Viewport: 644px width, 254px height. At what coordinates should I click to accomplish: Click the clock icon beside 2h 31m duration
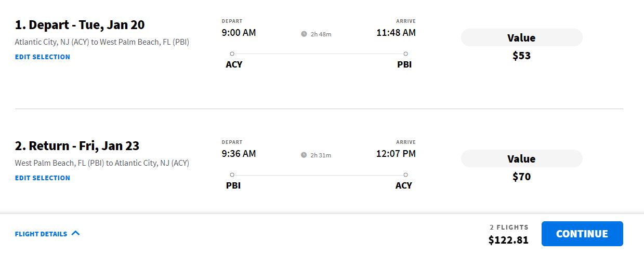point(304,155)
